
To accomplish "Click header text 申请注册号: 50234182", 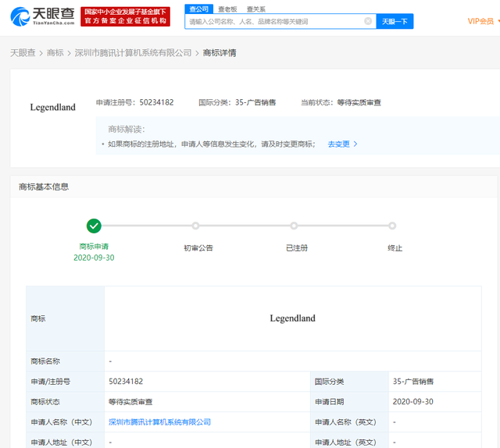I will (x=135, y=102).
